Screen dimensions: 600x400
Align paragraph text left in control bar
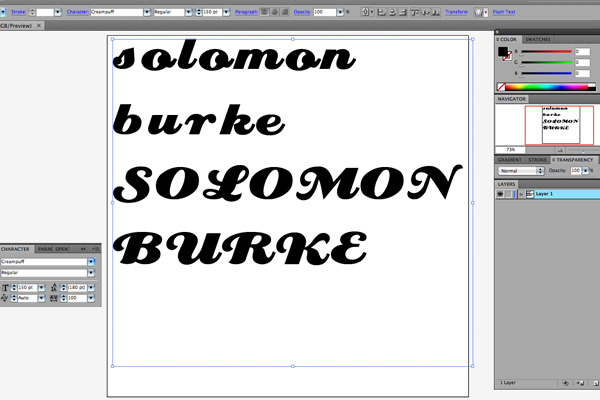tap(264, 12)
